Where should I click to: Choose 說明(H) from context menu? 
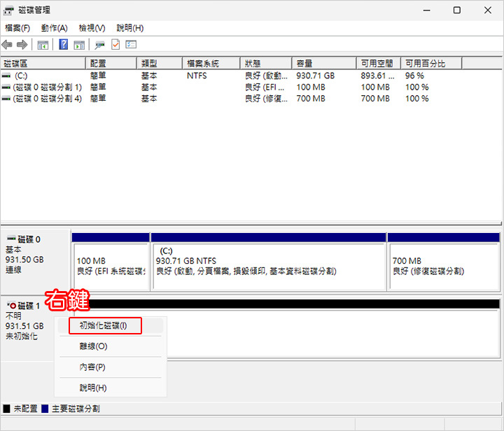(x=111, y=388)
